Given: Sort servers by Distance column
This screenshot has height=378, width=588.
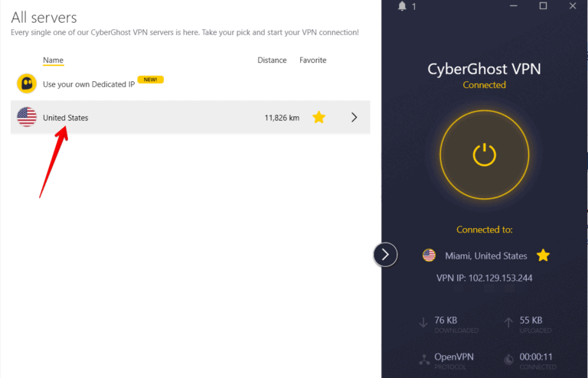Looking at the screenshot, I should click(272, 60).
